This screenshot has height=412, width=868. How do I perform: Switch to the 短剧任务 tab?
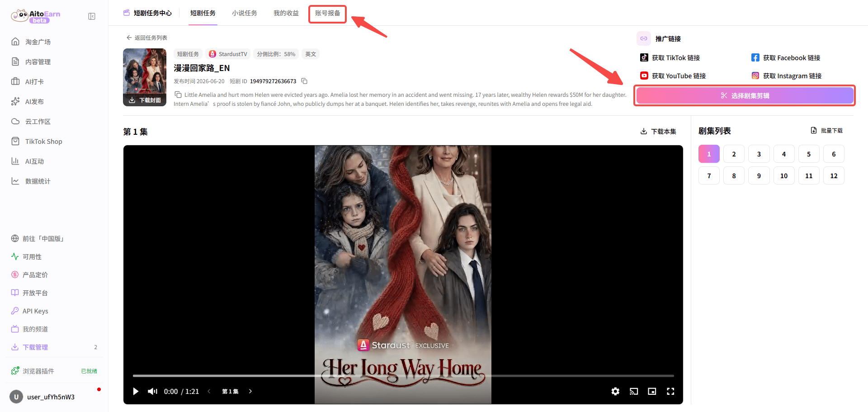click(203, 13)
